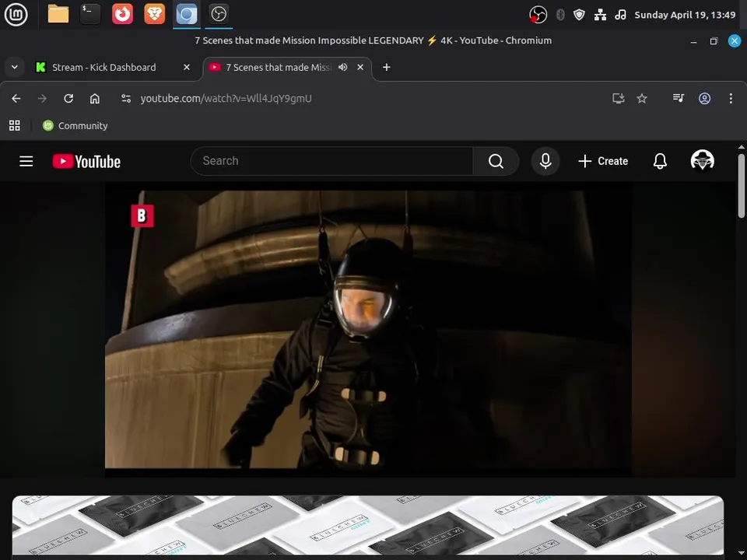Screen dimensions: 747x560
Task: Open the shield security tray icon
Action: tap(579, 15)
